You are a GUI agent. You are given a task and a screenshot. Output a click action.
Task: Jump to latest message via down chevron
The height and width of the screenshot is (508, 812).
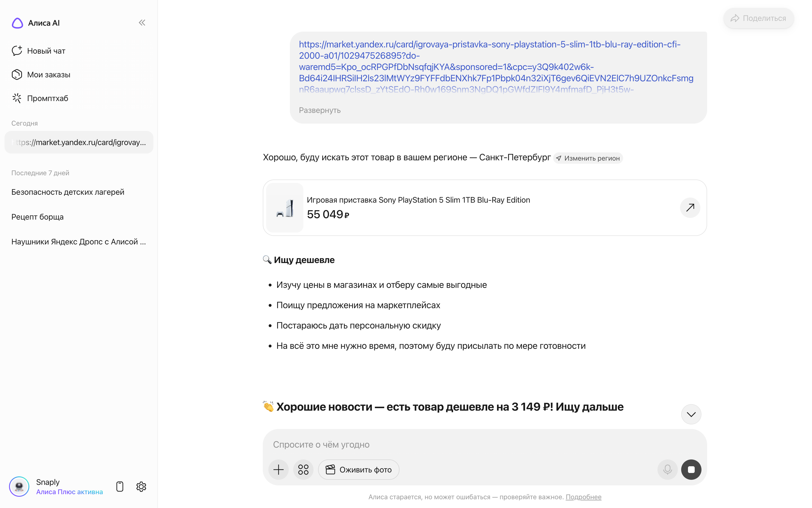691,414
